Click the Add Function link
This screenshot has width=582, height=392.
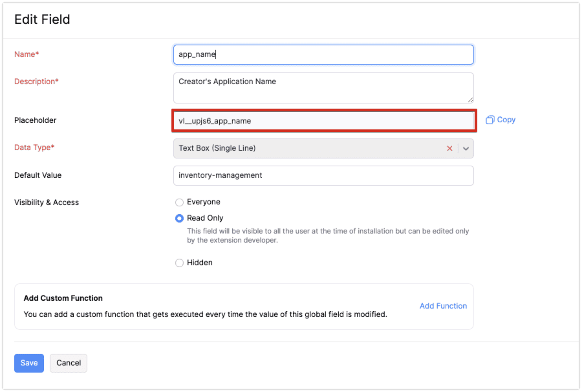(x=443, y=306)
